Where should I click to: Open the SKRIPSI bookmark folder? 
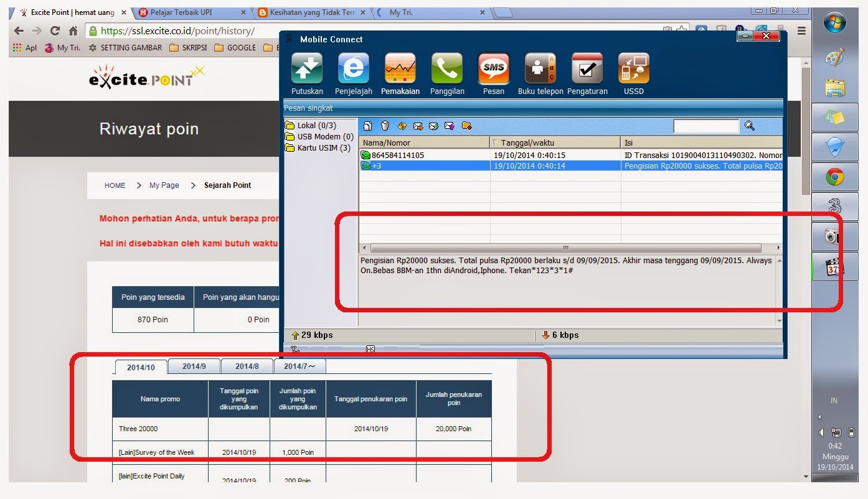tap(189, 47)
